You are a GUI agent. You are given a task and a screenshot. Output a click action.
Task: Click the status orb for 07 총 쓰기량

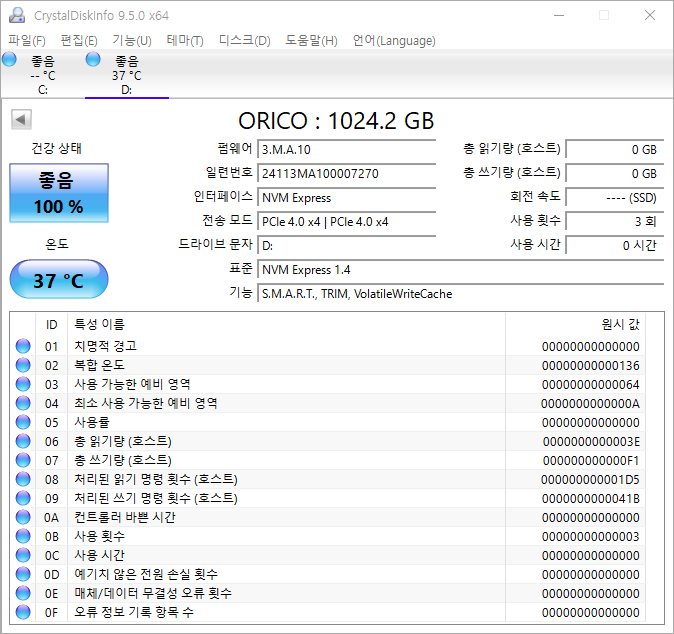click(23, 460)
